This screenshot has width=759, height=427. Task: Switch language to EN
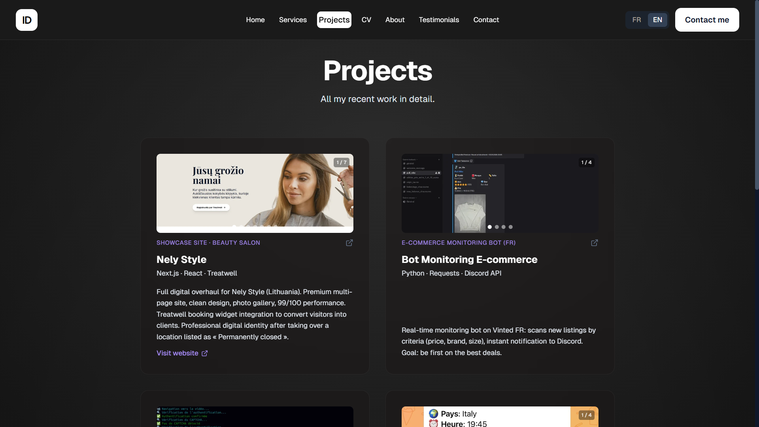[657, 20]
